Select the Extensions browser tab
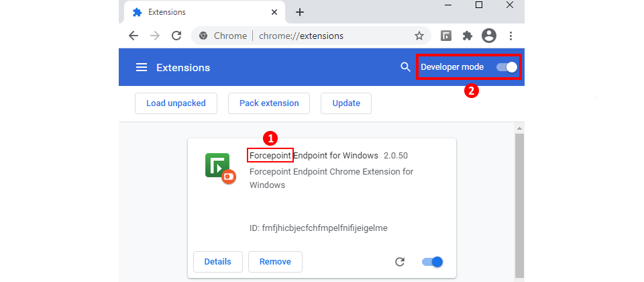644x282 pixels. coord(205,12)
